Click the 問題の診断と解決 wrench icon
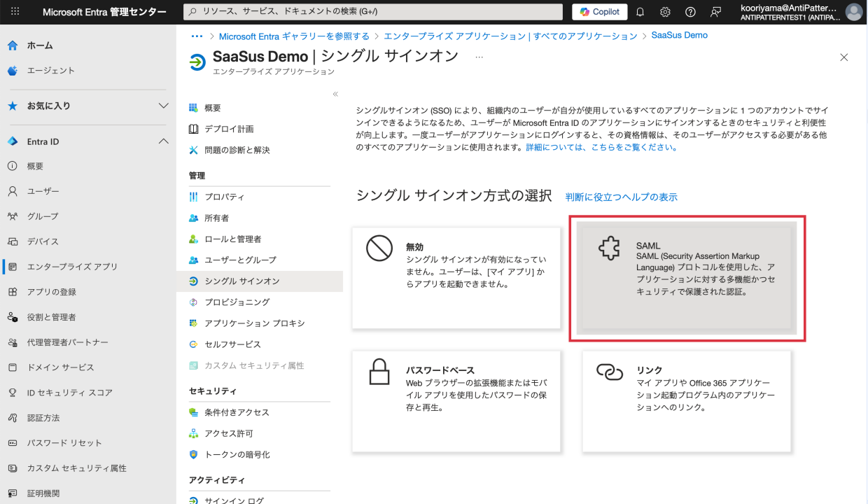The width and height of the screenshot is (868, 504). click(194, 150)
